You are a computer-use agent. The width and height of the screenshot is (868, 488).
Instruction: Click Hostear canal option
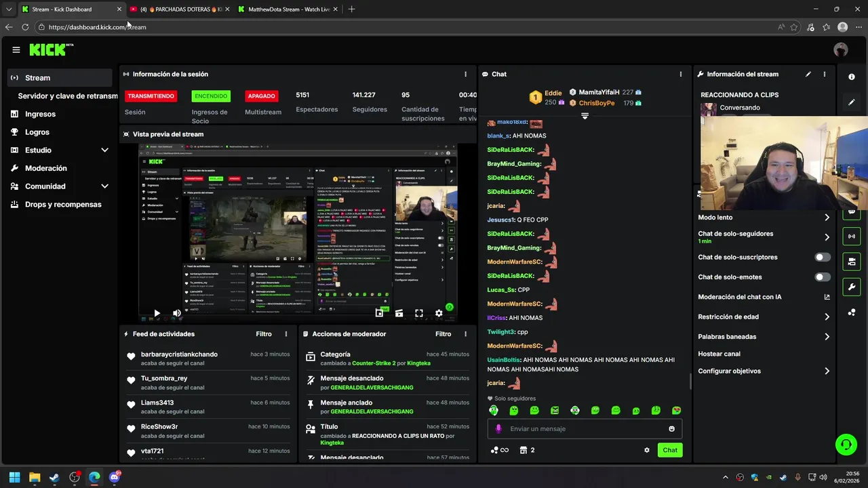(719, 354)
